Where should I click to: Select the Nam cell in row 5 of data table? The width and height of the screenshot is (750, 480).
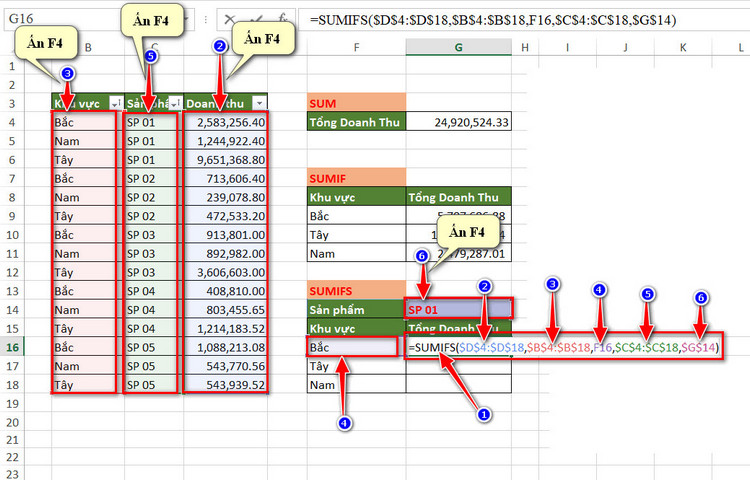(x=88, y=141)
